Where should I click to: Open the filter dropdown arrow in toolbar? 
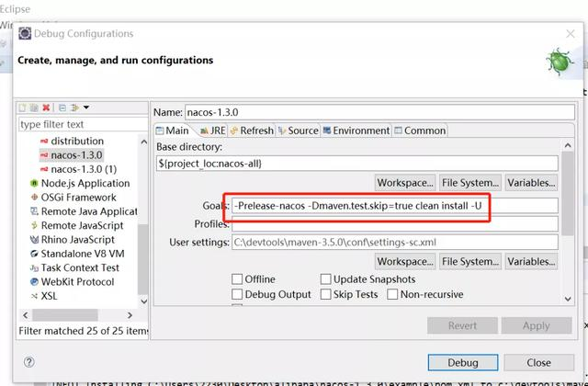(85, 108)
